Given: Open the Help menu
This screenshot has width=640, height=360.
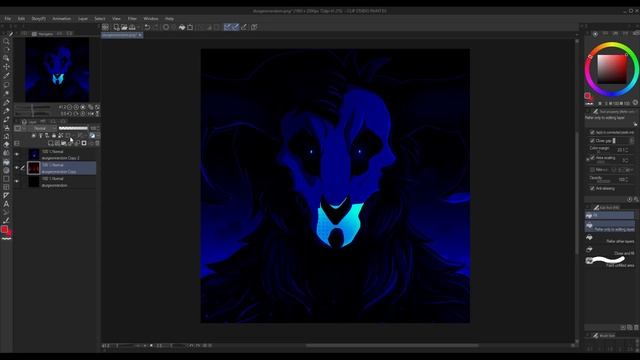Looking at the screenshot, I should 169,19.
